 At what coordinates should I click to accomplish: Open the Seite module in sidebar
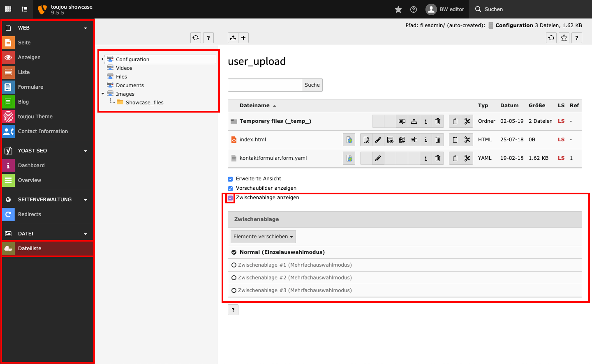click(24, 43)
